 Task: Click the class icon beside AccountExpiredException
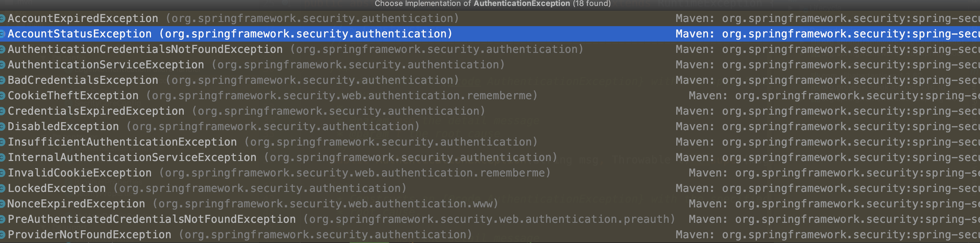point(2,18)
